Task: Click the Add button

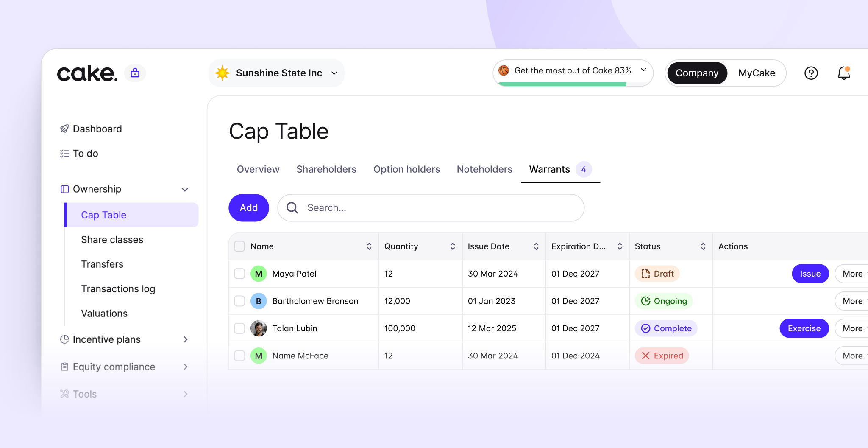Action: coord(249,207)
